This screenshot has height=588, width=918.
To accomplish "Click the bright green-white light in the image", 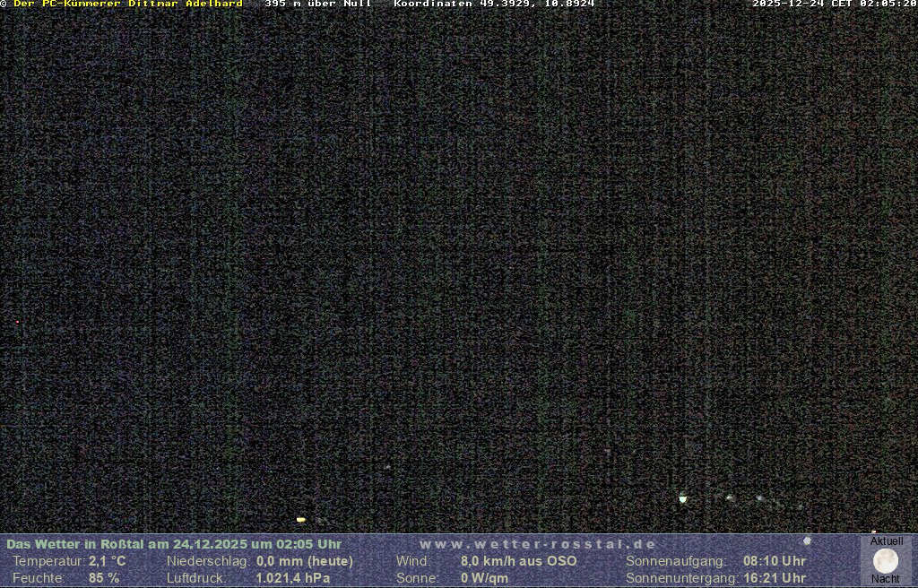I will click(683, 498).
